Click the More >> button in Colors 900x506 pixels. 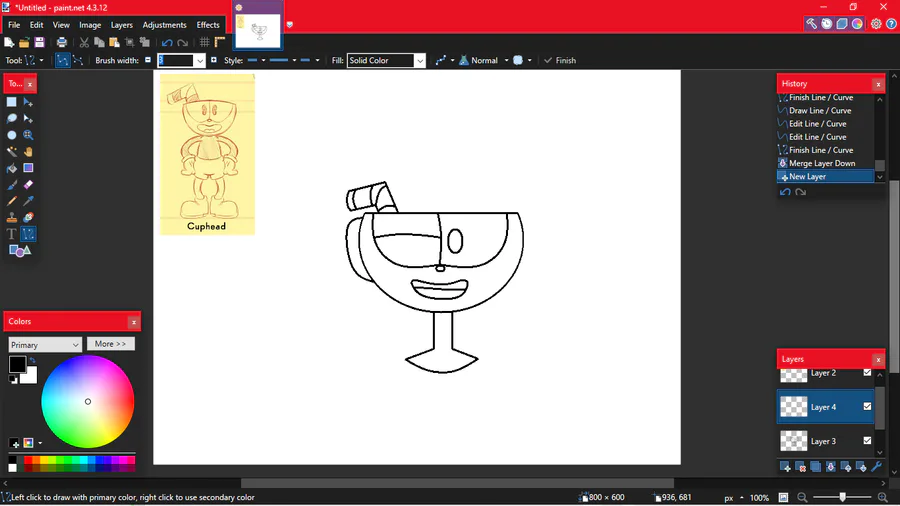(110, 344)
